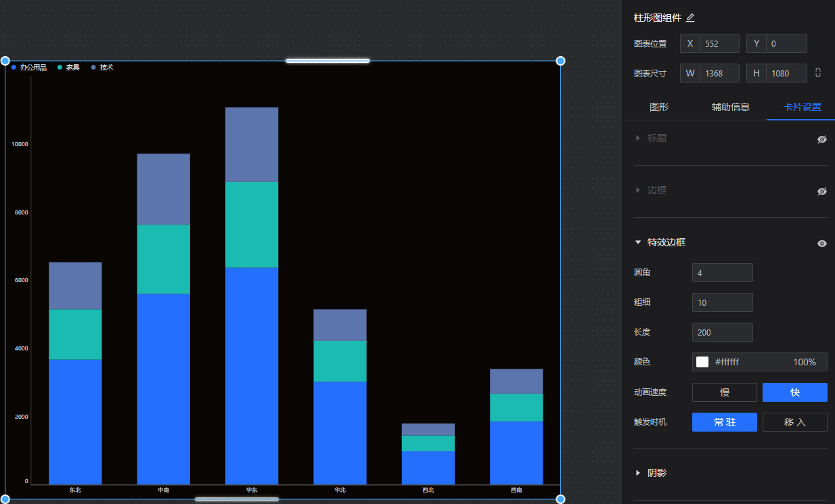Collapse the 特效边框 section

click(637, 242)
